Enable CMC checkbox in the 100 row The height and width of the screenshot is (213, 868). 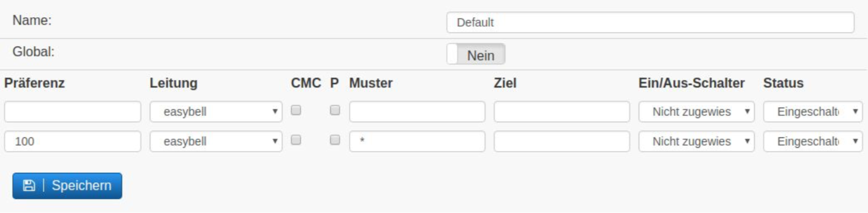[x=296, y=140]
